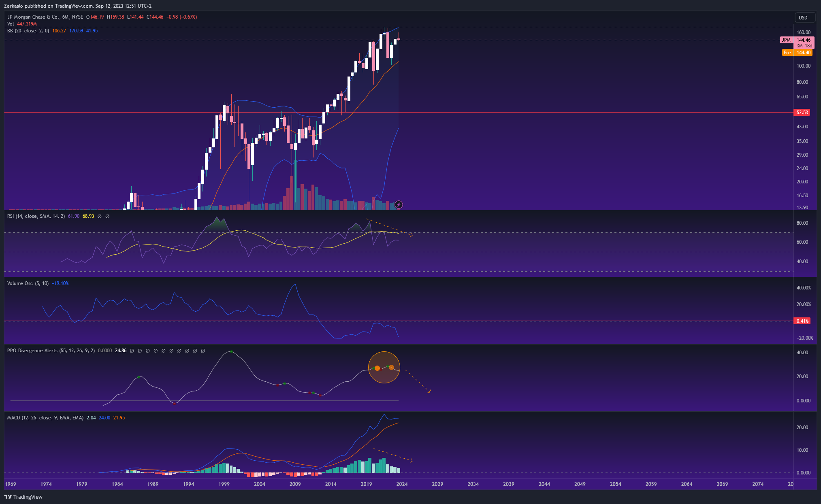Viewport: 821px width, 504px height.
Task: Click the lightning bolt icon in the price pane
Action: 399,205
